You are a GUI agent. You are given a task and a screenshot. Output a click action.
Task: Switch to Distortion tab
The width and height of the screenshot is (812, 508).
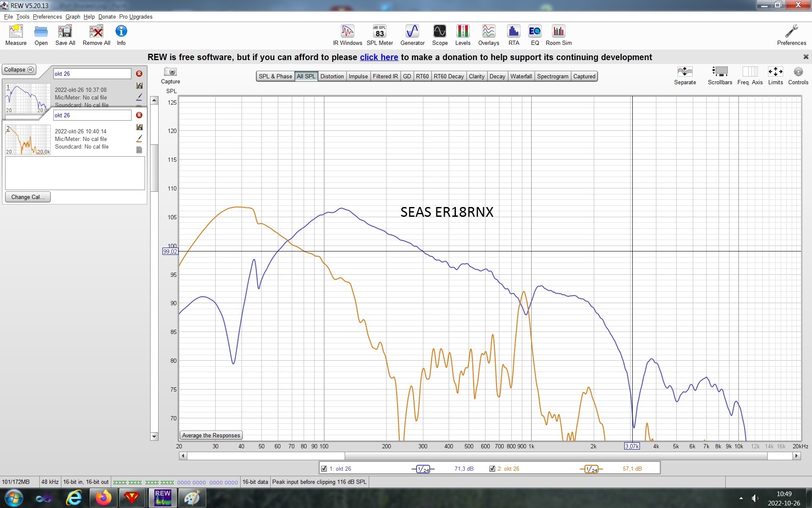332,76
